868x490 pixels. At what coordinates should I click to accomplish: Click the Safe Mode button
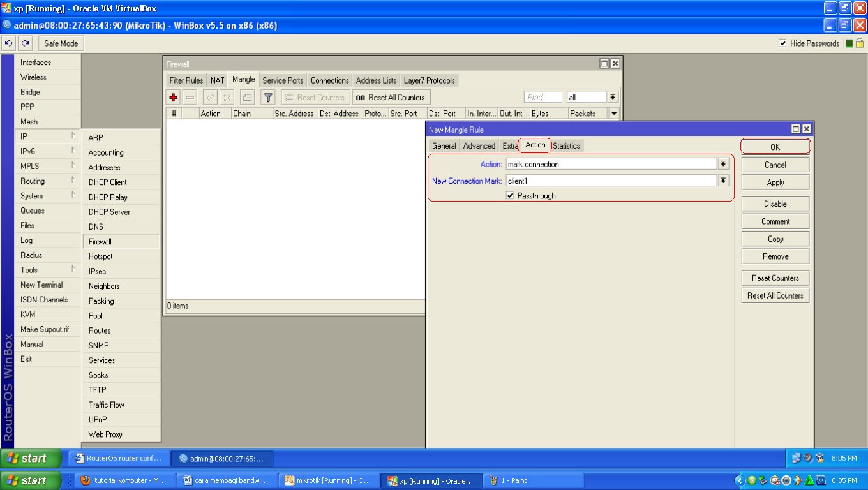click(x=61, y=43)
